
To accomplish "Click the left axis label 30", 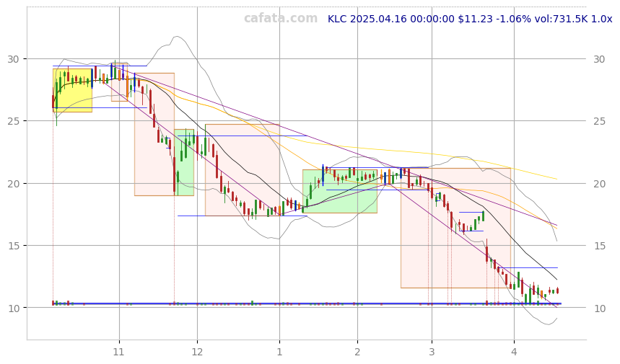I will pyautogui.click(x=14, y=59).
